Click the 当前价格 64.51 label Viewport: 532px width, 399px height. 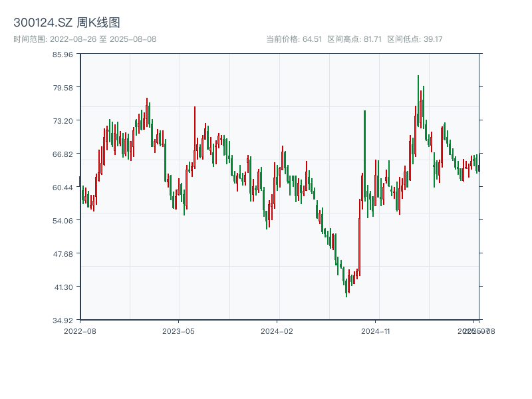293,39
